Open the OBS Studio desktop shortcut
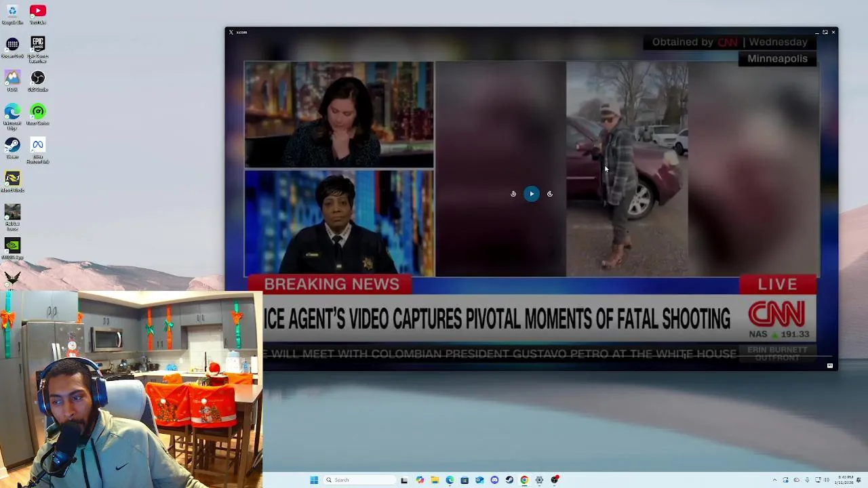The width and height of the screenshot is (868, 488). coord(38,81)
